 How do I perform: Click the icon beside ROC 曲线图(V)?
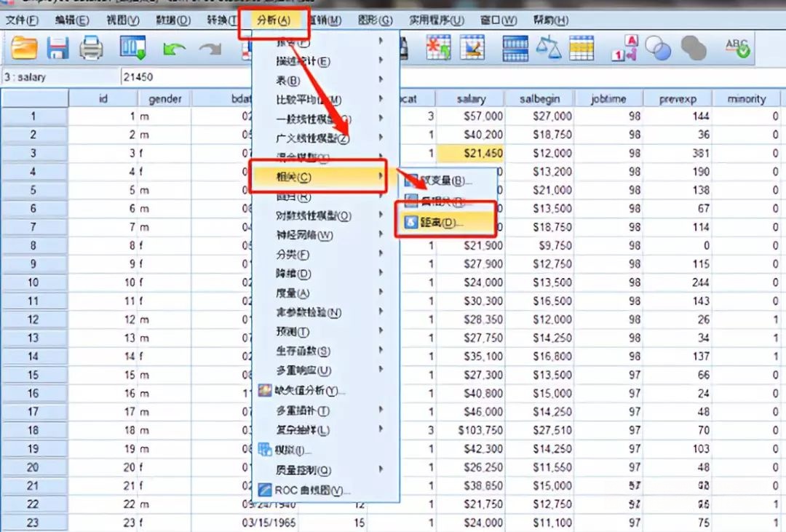coord(265,490)
